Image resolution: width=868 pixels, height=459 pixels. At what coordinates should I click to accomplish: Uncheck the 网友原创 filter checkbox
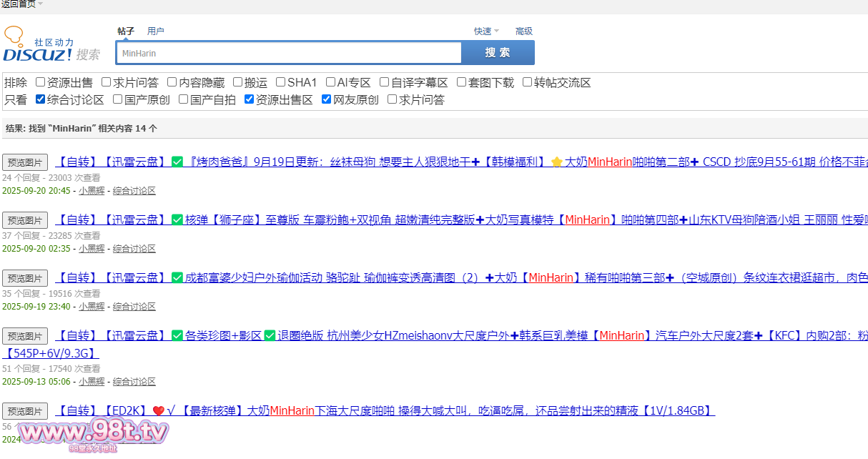(327, 99)
